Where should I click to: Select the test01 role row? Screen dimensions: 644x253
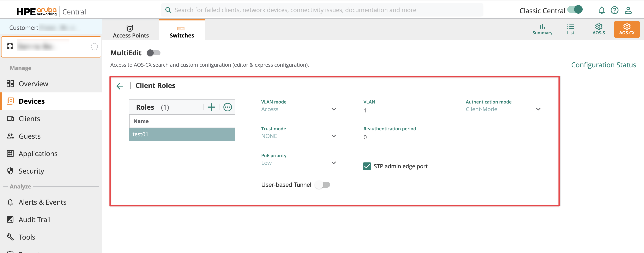182,134
